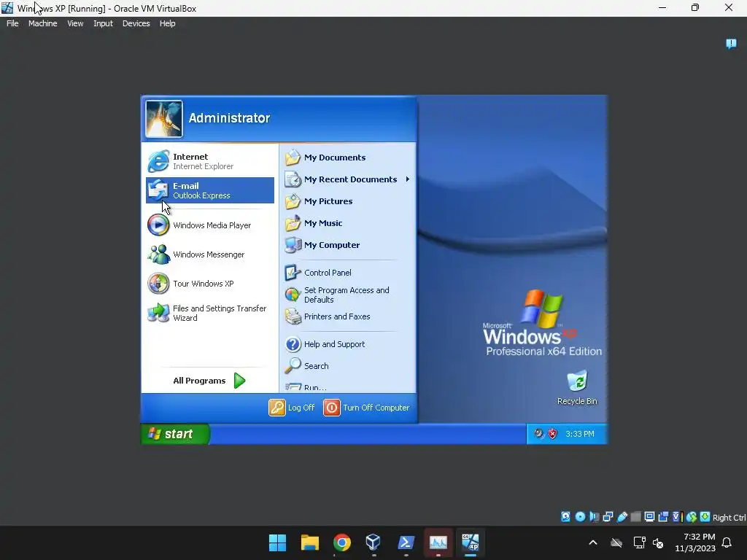Click Administrator user picture
Image resolution: width=747 pixels, height=560 pixels.
tap(164, 119)
